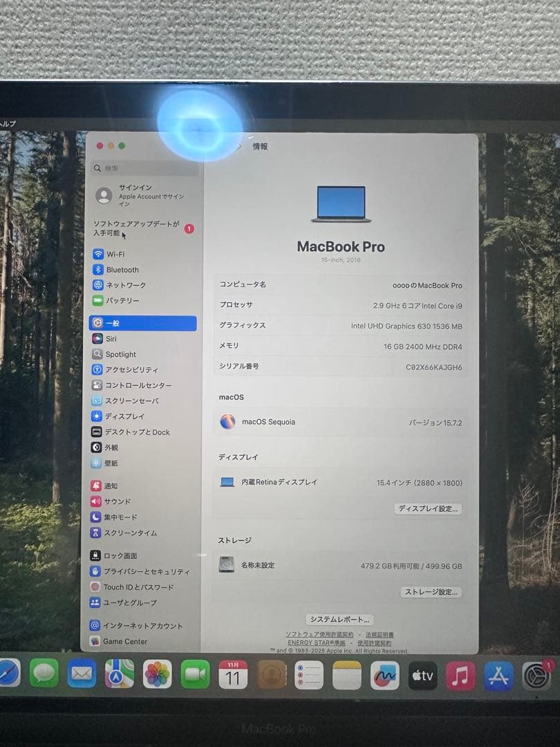Open コントロールセンター settings

(131, 385)
